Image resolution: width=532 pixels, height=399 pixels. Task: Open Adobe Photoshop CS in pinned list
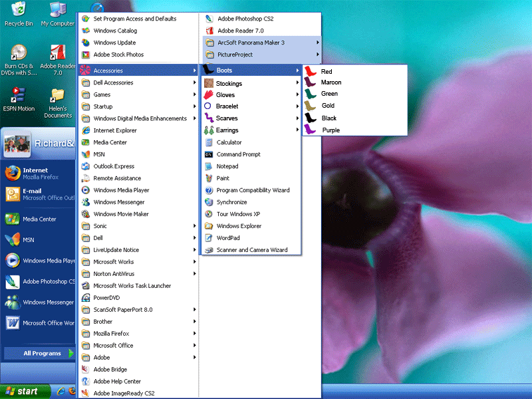pos(39,281)
